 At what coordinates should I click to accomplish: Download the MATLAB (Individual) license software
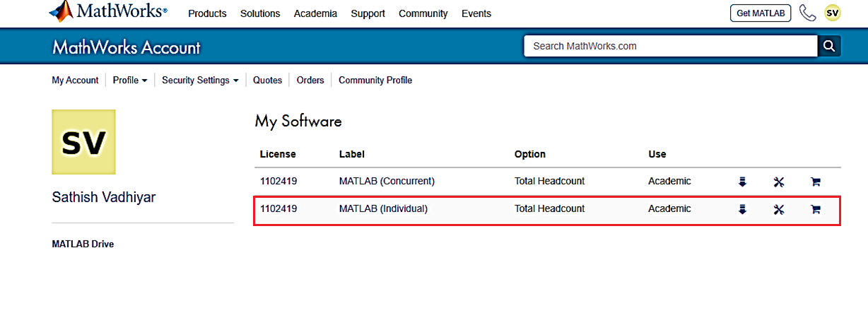tap(742, 209)
